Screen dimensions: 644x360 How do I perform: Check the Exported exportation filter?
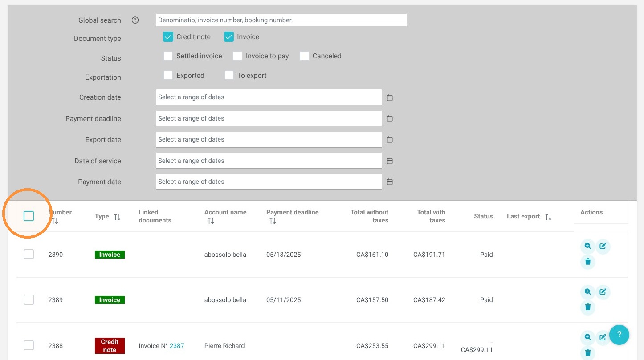coord(168,76)
